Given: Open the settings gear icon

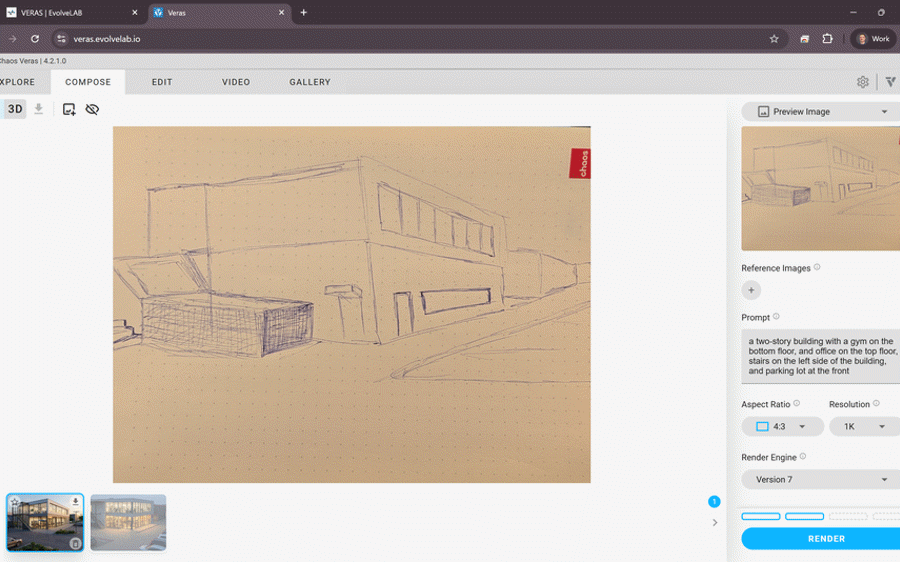Looking at the screenshot, I should point(862,82).
